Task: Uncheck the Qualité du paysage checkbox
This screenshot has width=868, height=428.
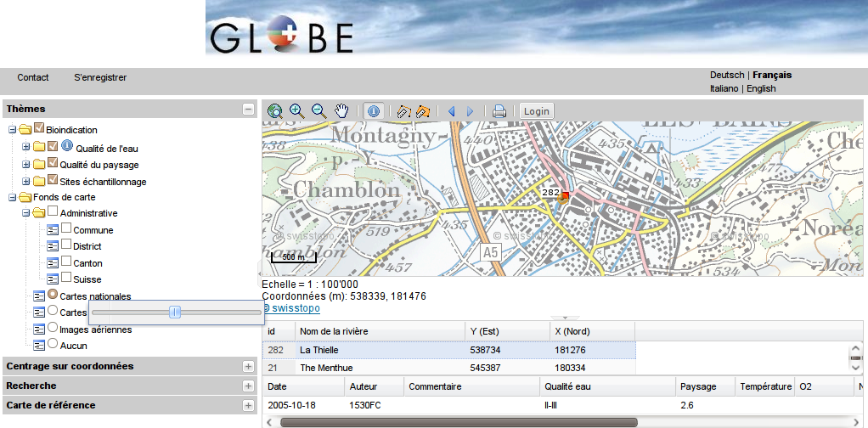Action: [x=53, y=163]
